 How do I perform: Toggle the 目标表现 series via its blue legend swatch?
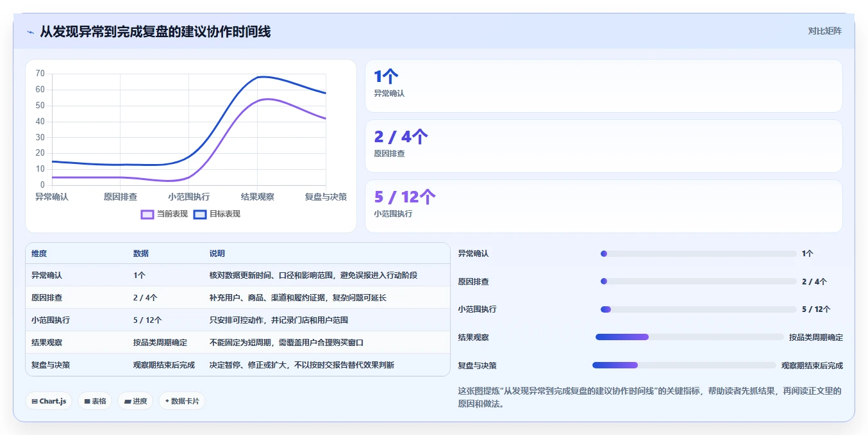[200, 214]
